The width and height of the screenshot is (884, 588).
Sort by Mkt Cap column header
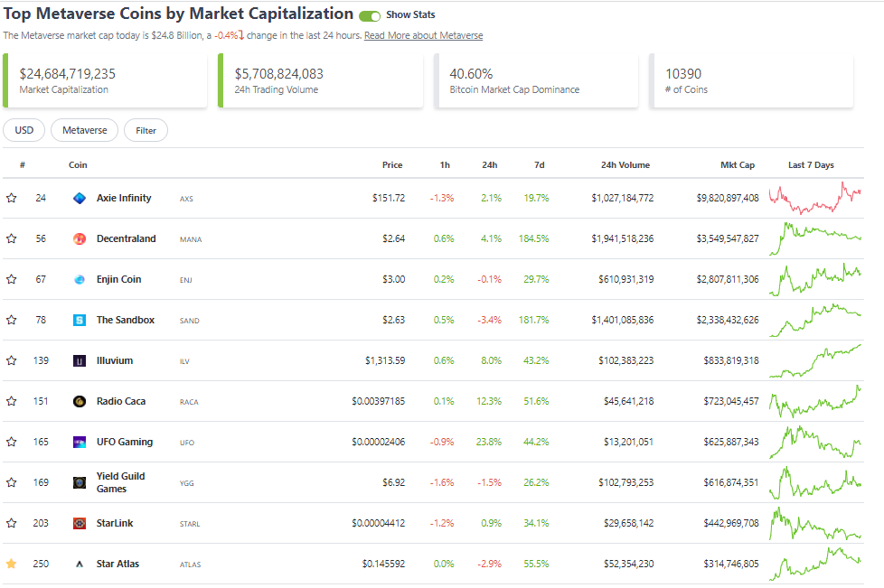pyautogui.click(x=738, y=165)
